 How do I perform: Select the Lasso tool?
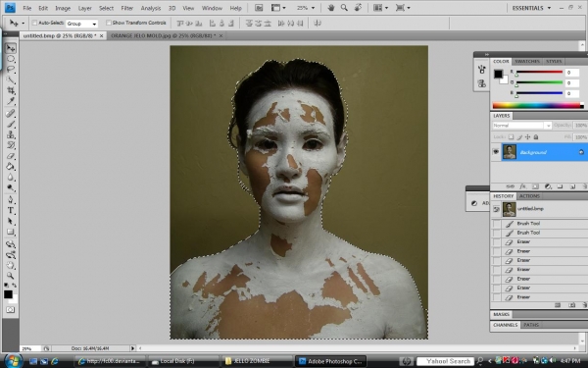click(x=11, y=70)
